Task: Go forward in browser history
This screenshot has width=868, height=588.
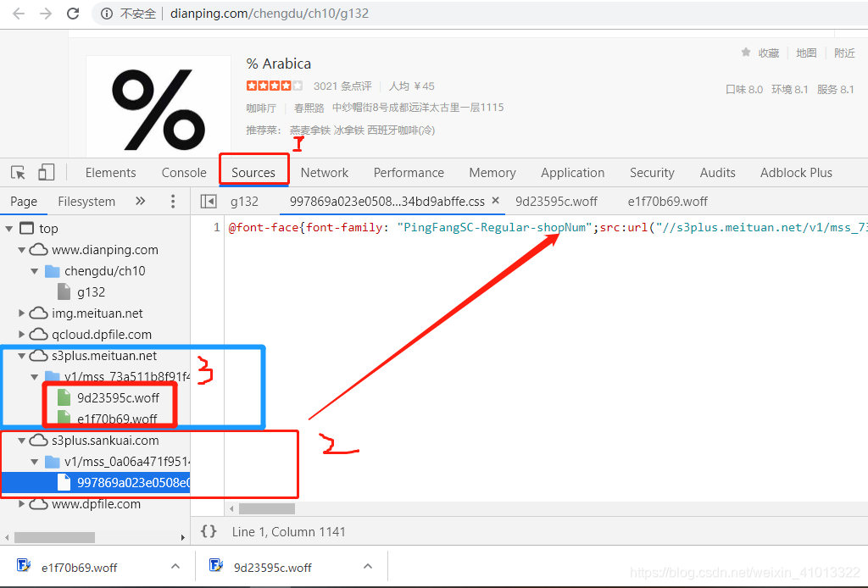Action: 46,14
